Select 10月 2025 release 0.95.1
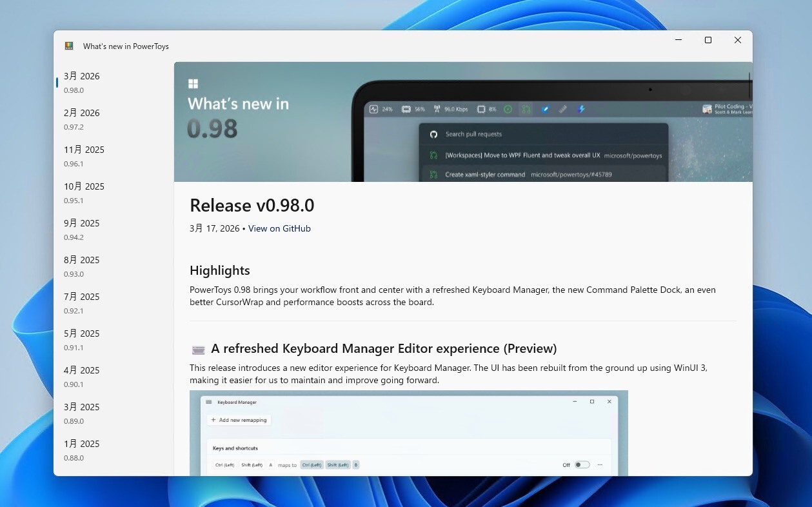The image size is (812, 507). tap(114, 193)
